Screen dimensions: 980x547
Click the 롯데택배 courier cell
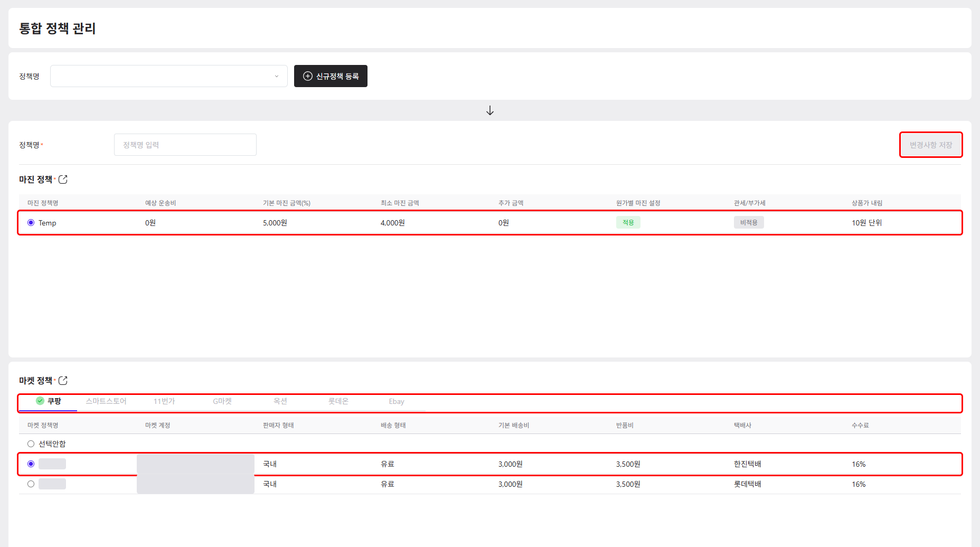click(748, 484)
